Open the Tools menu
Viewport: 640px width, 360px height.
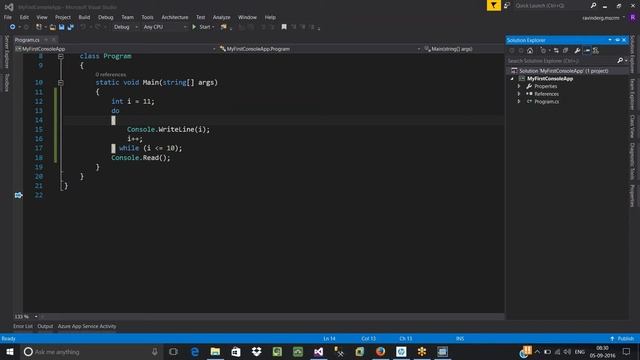click(x=147, y=17)
